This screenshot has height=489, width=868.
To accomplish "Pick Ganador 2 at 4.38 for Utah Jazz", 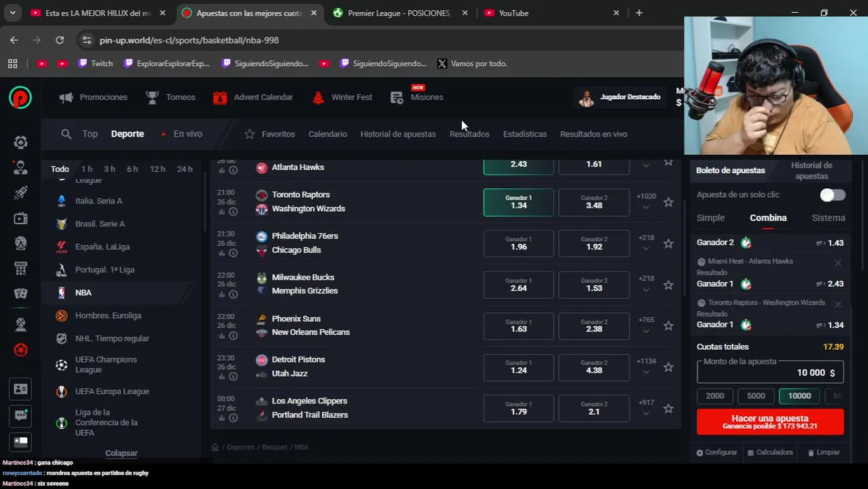I will (x=594, y=367).
